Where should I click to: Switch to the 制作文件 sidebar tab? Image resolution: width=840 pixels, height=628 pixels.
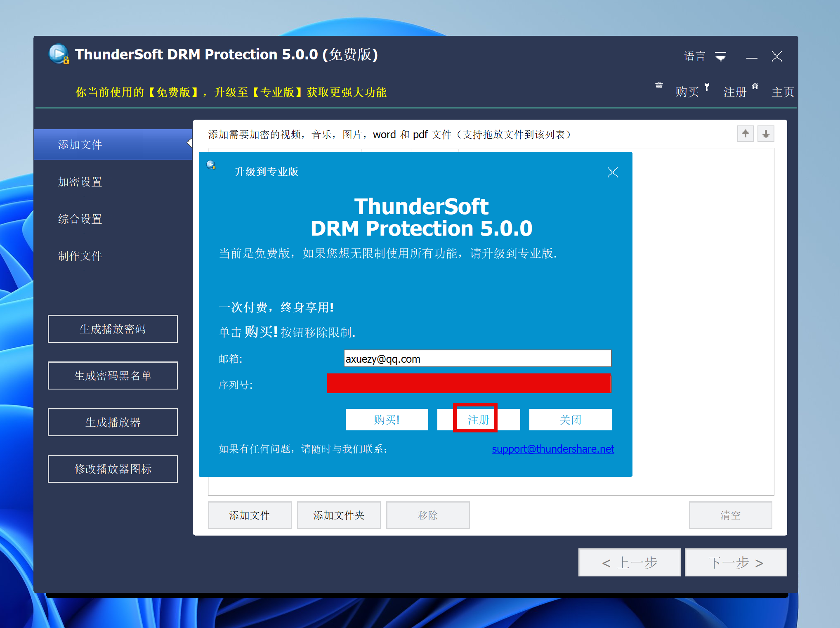tap(80, 256)
